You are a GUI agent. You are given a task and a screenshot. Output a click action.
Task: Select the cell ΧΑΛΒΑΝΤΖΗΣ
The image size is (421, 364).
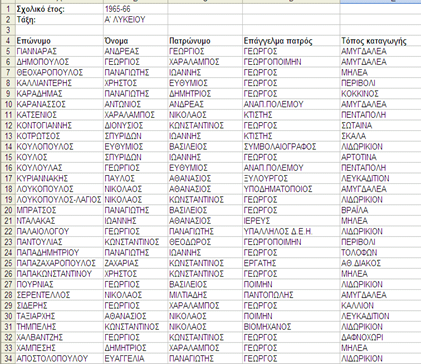click(x=59, y=337)
